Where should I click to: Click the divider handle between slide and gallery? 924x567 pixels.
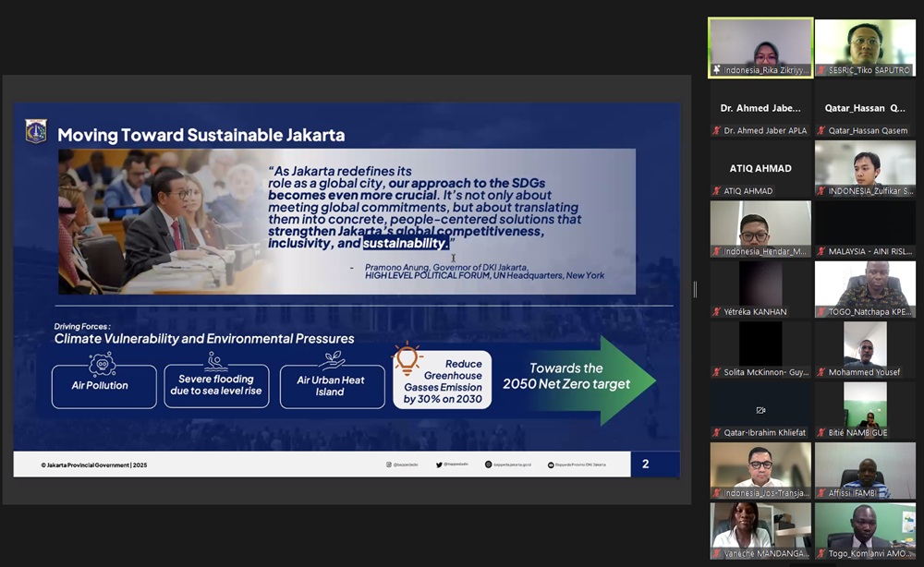695,290
